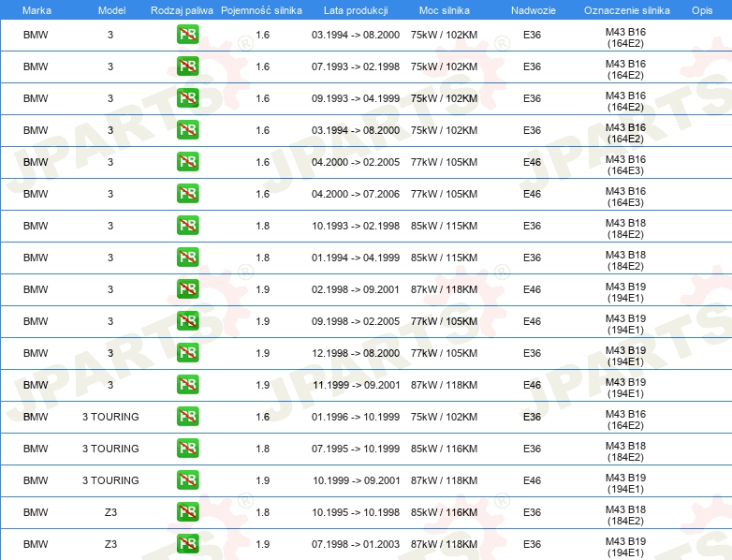Image resolution: width=732 pixels, height=560 pixels.
Task: Select date range 10.1999 -> 09.2001
Action: click(x=357, y=480)
